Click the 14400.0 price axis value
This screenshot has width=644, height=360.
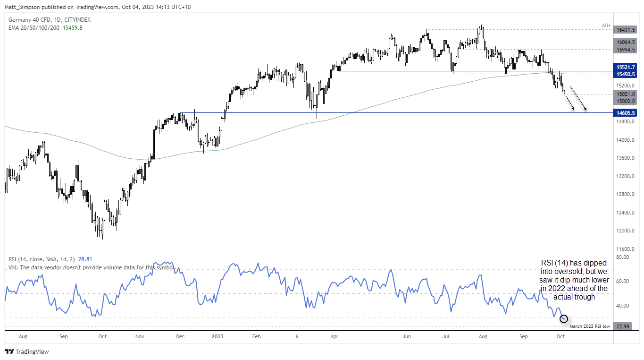626,122
